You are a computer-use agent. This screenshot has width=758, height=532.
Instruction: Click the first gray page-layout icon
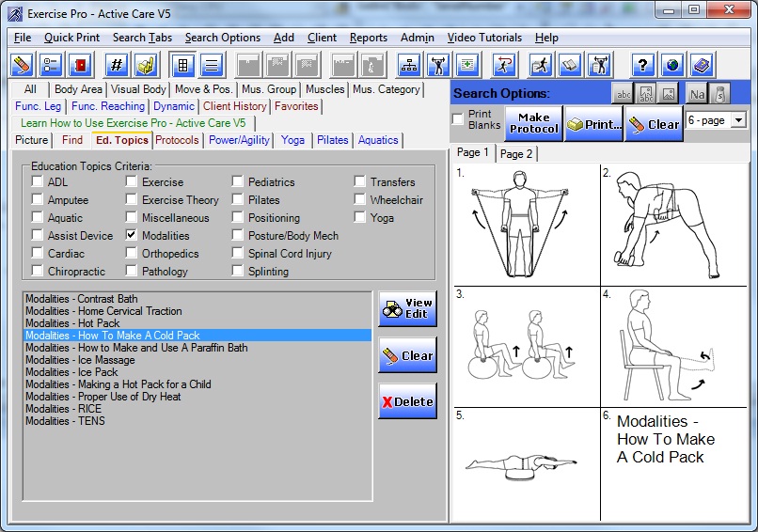tap(248, 65)
